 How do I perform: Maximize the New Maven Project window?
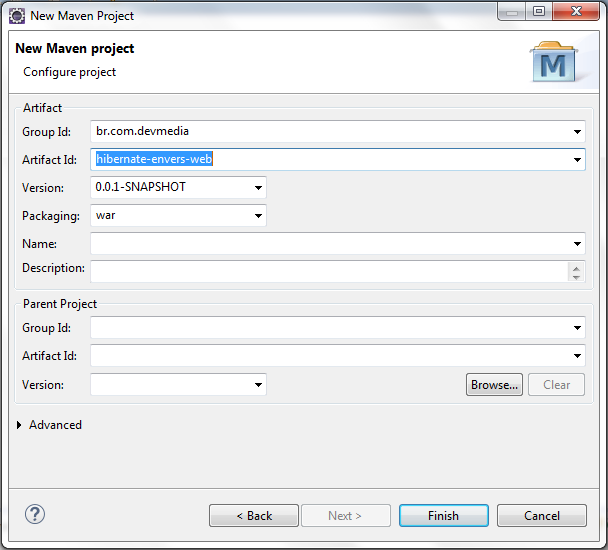[x=539, y=11]
